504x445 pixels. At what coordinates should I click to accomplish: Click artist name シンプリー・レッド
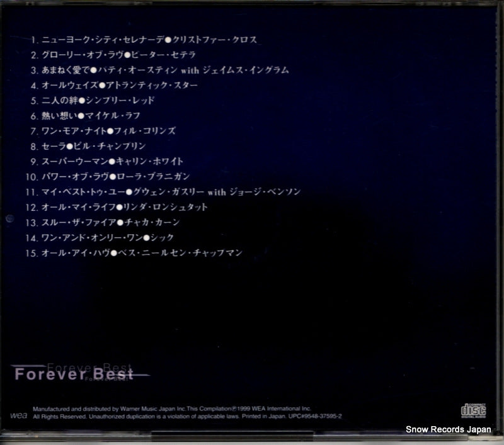coord(120,101)
